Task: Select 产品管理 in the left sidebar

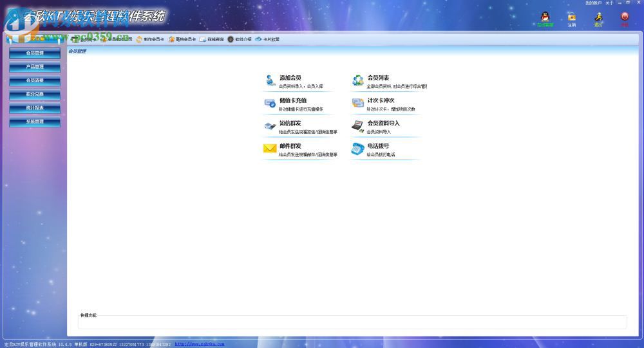Action: (35, 66)
